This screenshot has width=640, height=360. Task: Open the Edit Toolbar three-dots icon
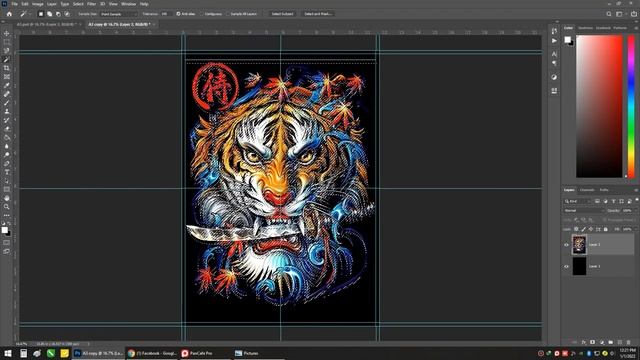click(x=7, y=215)
